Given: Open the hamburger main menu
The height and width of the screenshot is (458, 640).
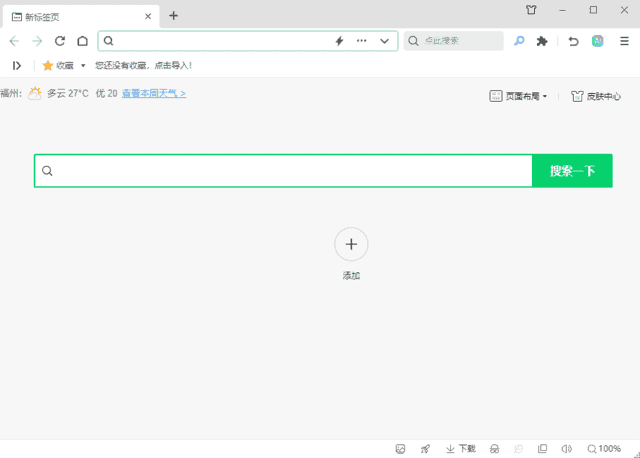Looking at the screenshot, I should 624,41.
